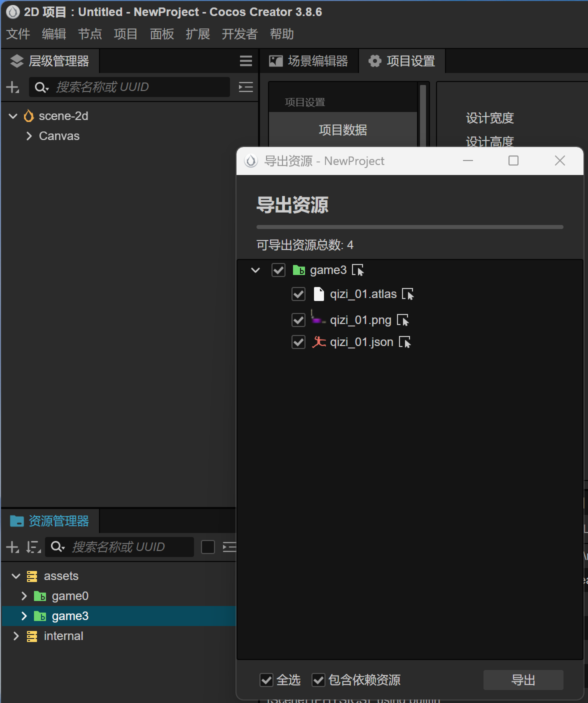
Task: Open the 节点 menu
Action: (x=90, y=34)
